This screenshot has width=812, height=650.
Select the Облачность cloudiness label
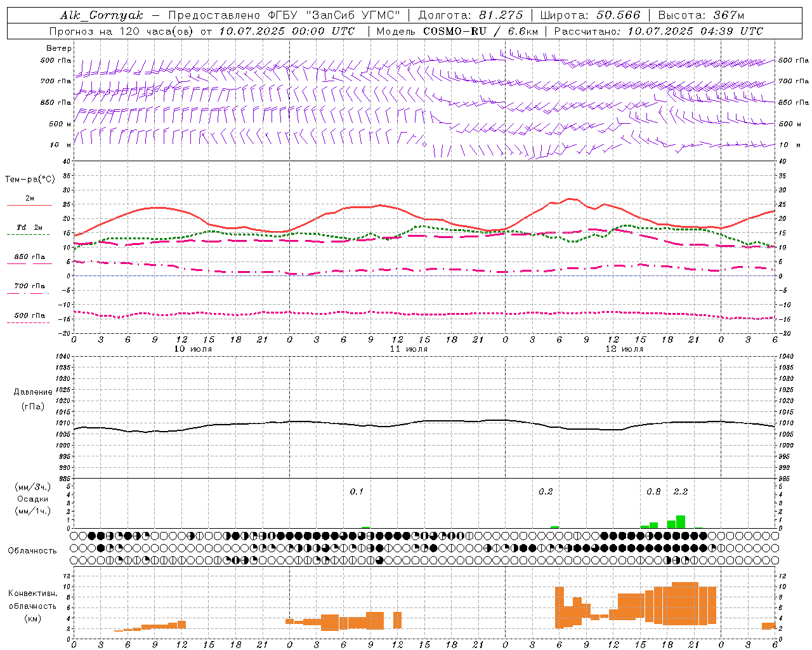click(32, 551)
